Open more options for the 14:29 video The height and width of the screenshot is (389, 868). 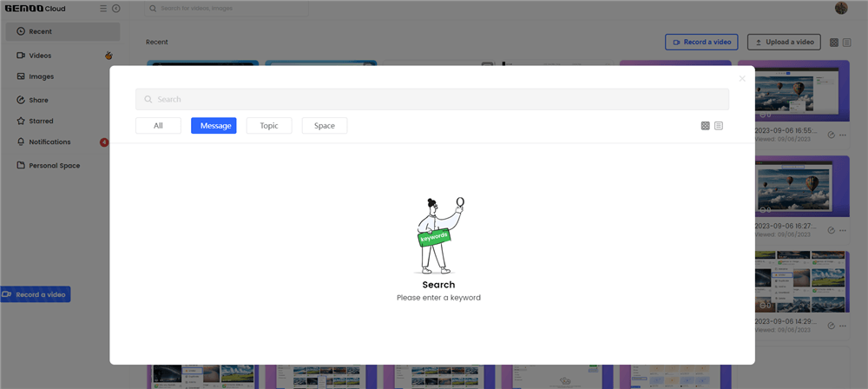click(843, 326)
